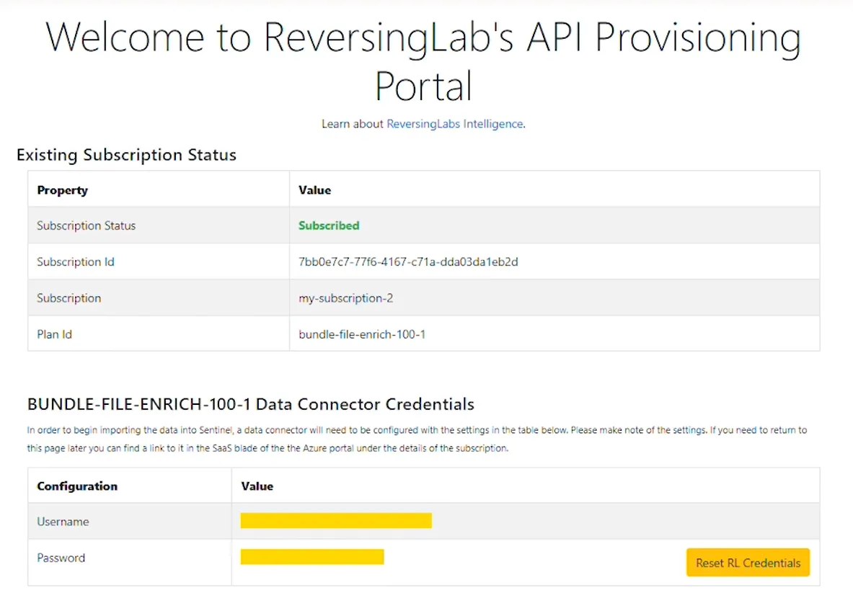Click the Property column header
This screenshot has height=616, width=853.
point(62,189)
